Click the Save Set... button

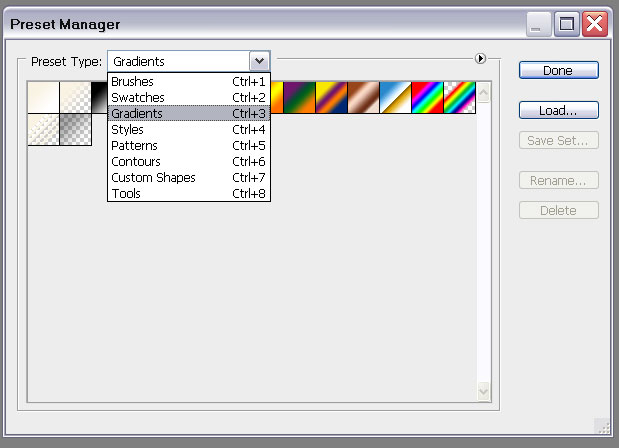[559, 141]
